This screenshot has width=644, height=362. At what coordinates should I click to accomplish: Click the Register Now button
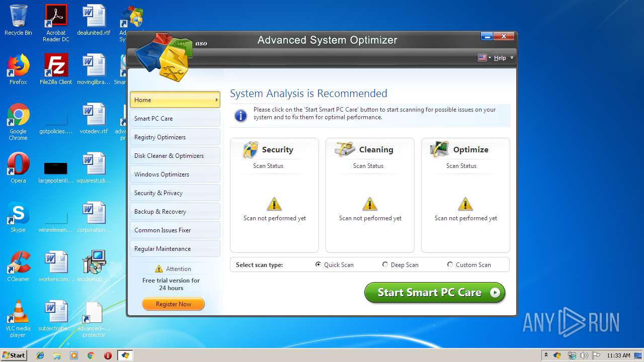[x=174, y=304]
